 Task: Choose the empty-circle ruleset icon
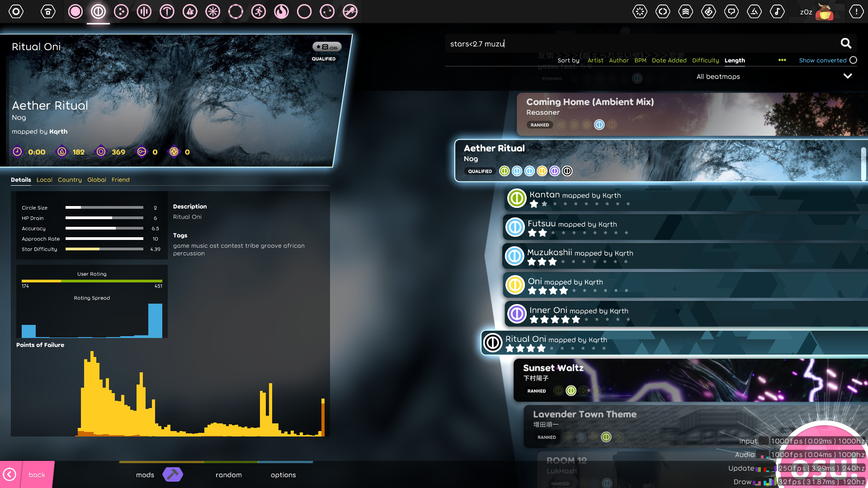(304, 11)
